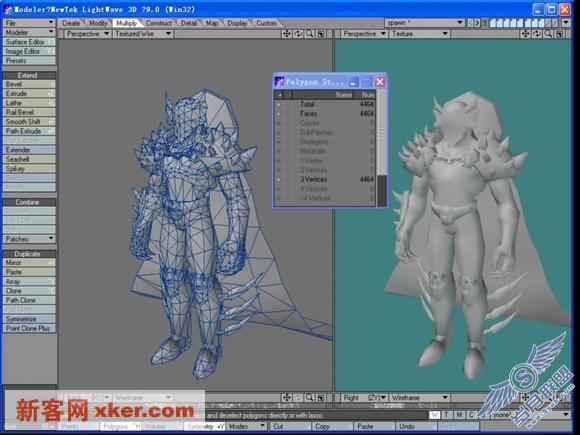Open the Image Editor
The image size is (580, 435).
(x=29, y=51)
